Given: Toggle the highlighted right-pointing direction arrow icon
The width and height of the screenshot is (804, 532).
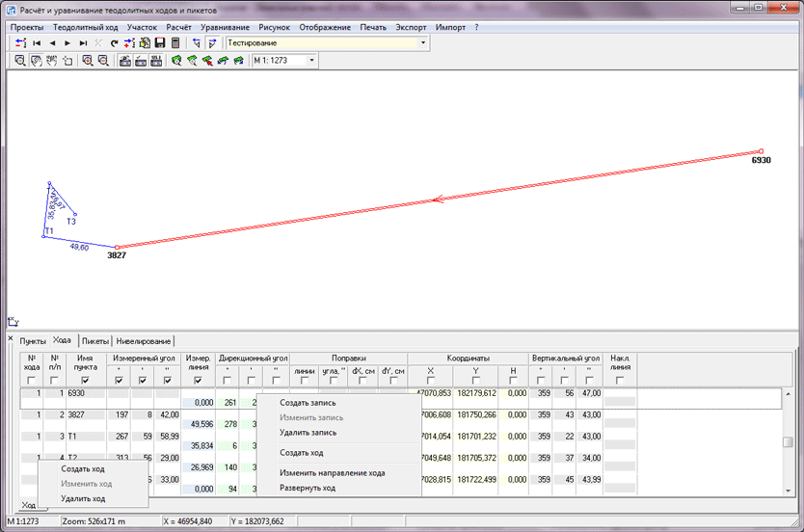Looking at the screenshot, I should [x=212, y=43].
